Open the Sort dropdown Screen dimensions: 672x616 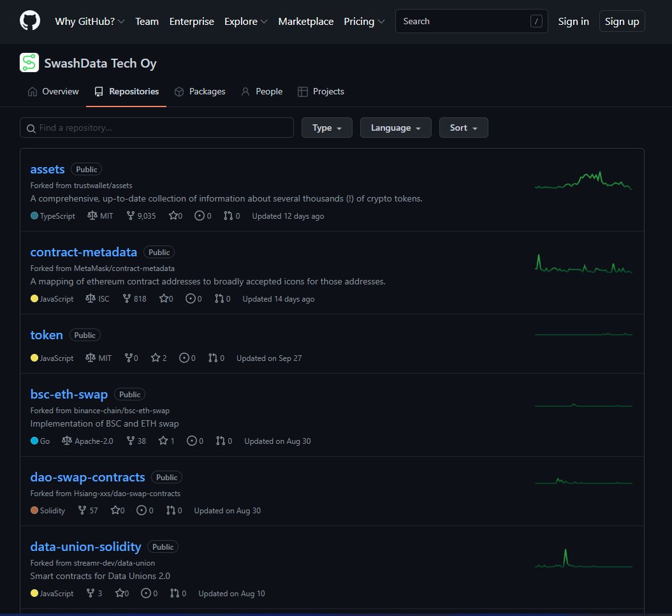tap(464, 128)
